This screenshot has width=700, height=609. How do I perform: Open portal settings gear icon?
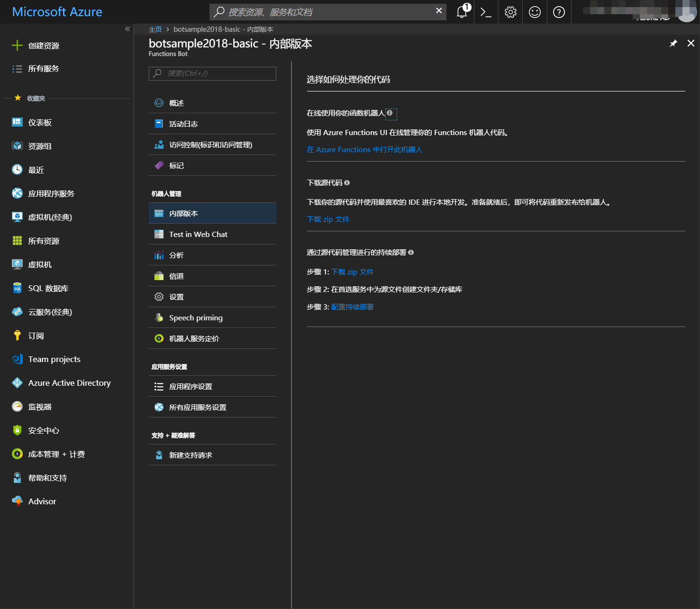click(x=510, y=12)
